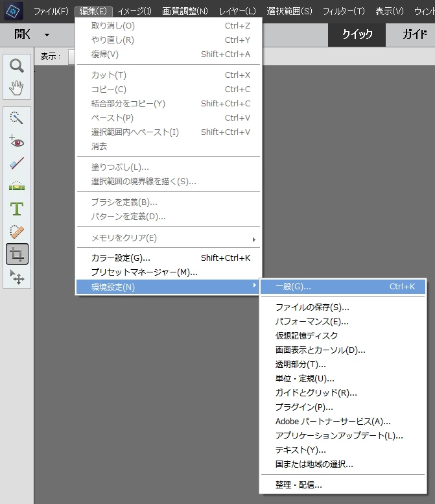Open the 画質調整(N) menu
Image resolution: width=435 pixels, height=504 pixels.
pos(185,12)
